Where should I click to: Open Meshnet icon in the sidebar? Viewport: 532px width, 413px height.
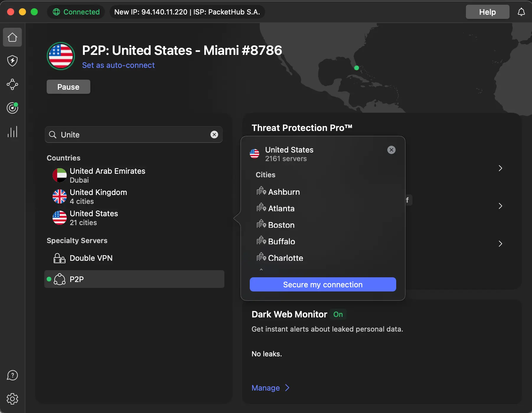(12, 84)
